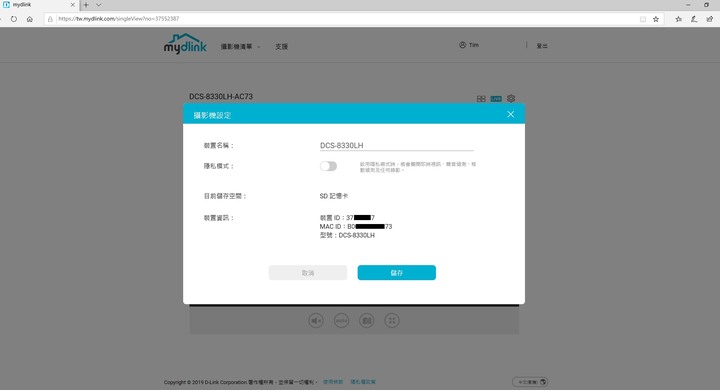Click the address bar URL
720x390 pixels.
coord(118,19)
